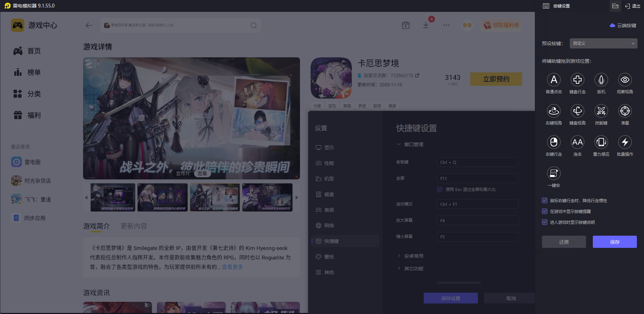Viewport: 644px width, 314px height.
Task: Toggle 在游戏中显示按键提醒 checkbox
Action: click(545, 211)
